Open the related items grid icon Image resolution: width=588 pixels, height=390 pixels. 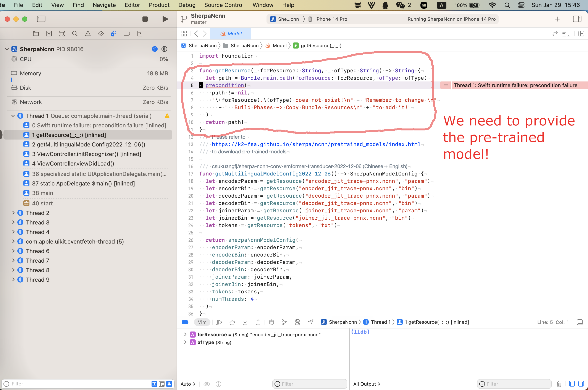click(x=184, y=34)
